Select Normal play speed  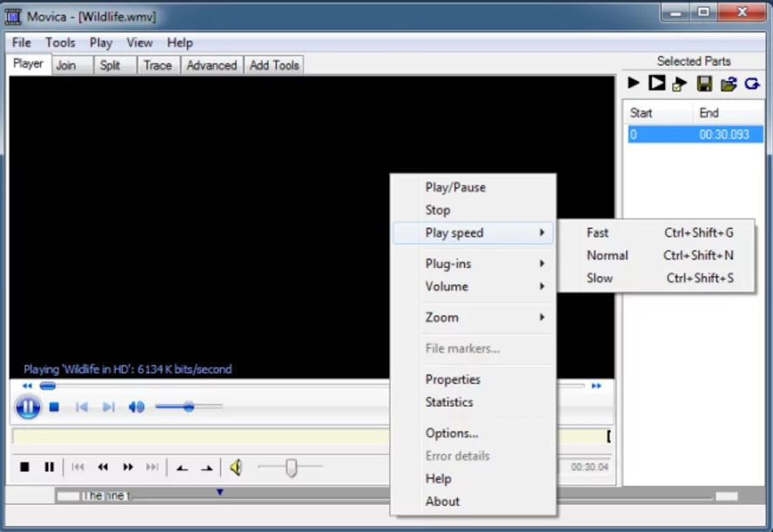point(607,255)
